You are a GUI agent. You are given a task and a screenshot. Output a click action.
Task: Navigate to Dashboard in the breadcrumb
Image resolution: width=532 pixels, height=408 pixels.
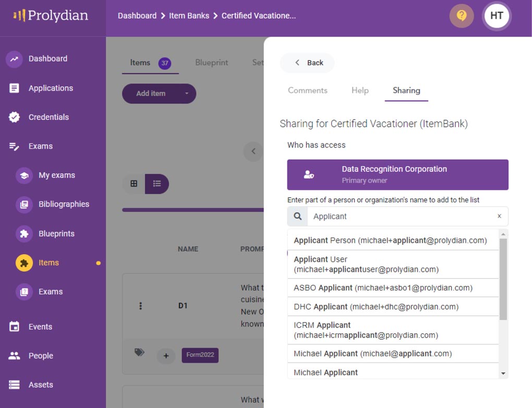click(137, 16)
